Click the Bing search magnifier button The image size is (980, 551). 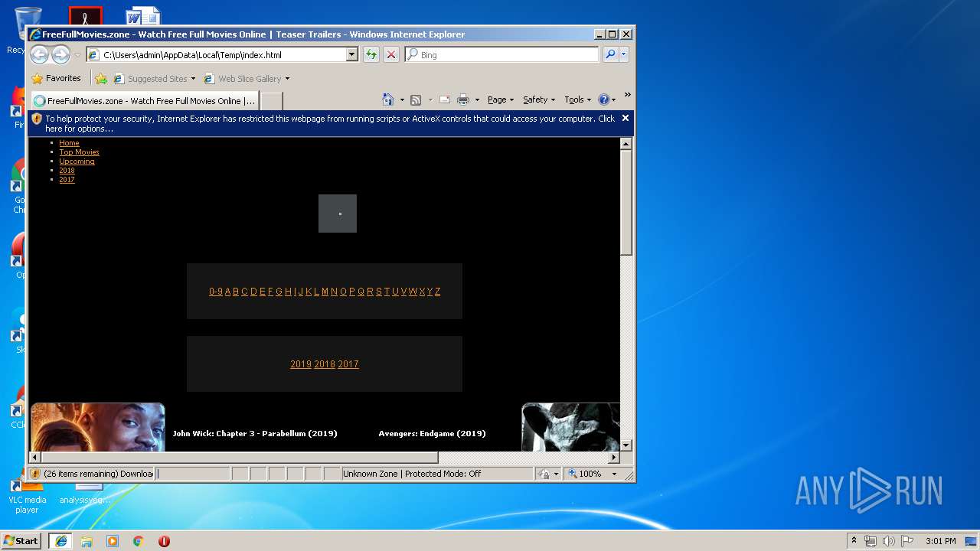[610, 54]
